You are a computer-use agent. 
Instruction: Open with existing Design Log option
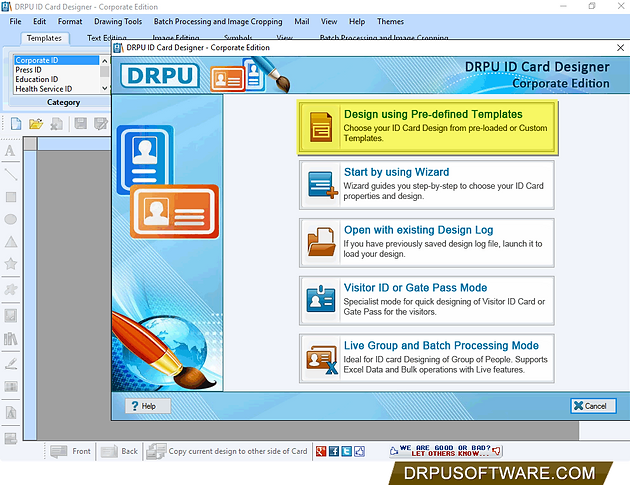click(x=426, y=243)
